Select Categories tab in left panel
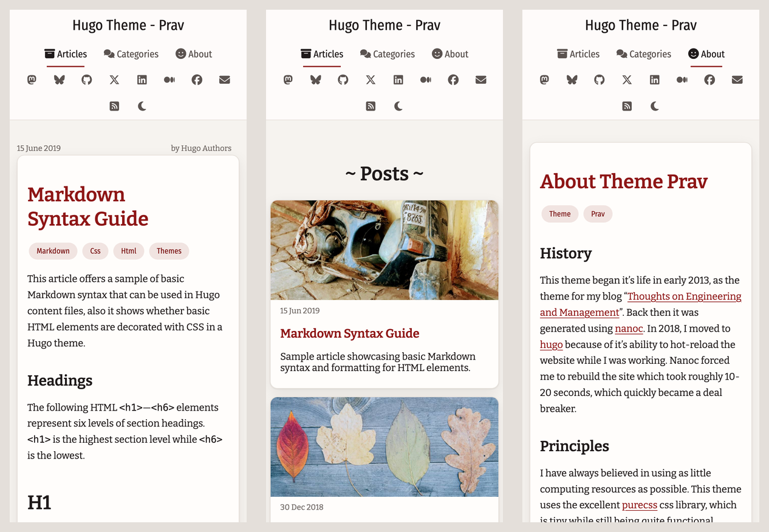The image size is (769, 532). tap(131, 54)
